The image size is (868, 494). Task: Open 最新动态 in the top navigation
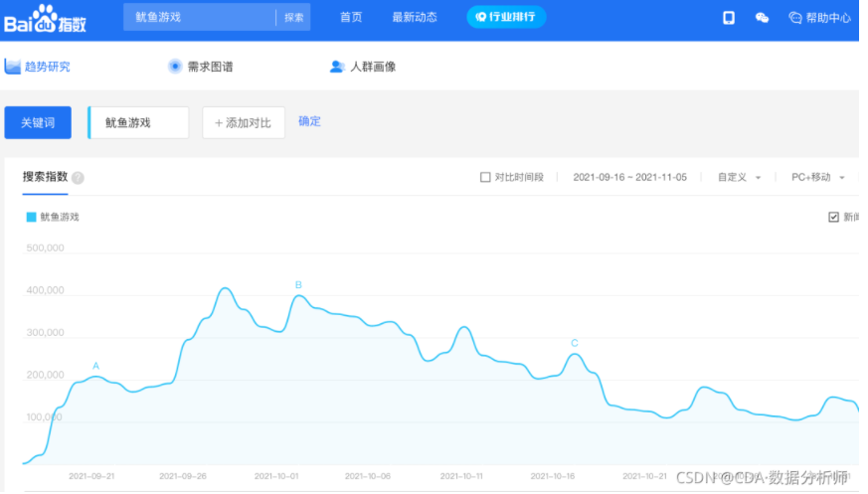pyautogui.click(x=414, y=17)
